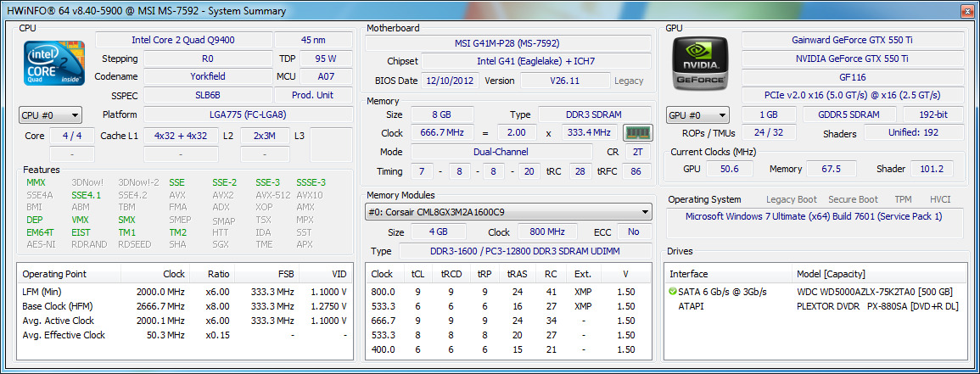The width and height of the screenshot is (980, 374).
Task: Click the Operating Point column header
Action: click(x=69, y=274)
